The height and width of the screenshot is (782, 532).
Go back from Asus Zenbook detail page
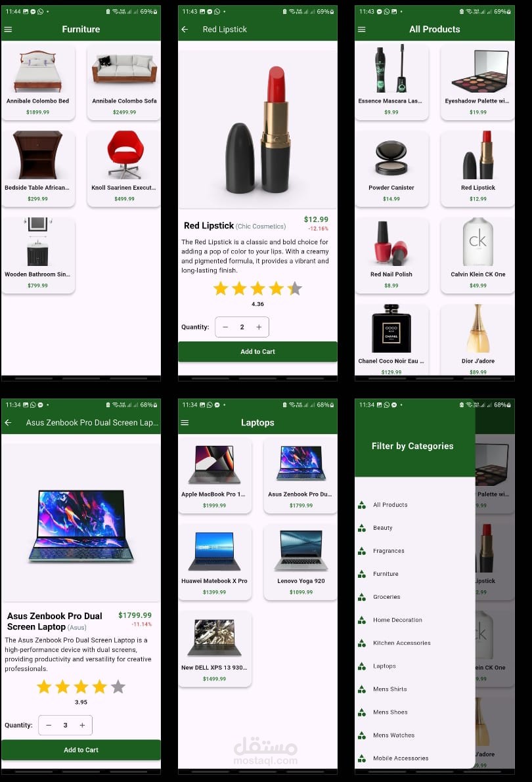pos(8,422)
